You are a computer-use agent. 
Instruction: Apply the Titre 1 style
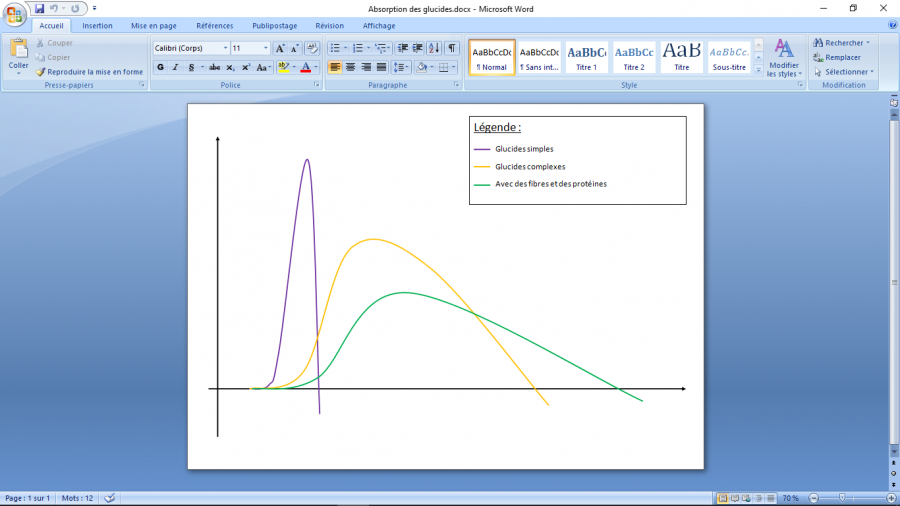tap(586, 57)
